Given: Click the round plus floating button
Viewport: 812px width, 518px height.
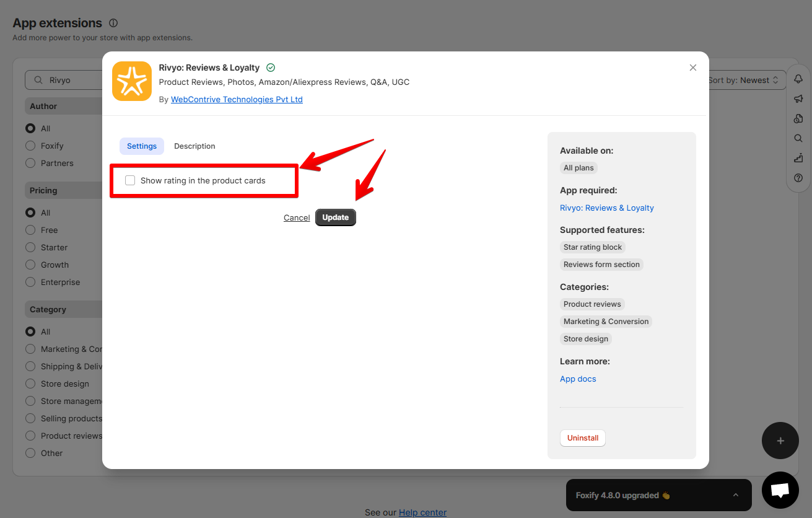Looking at the screenshot, I should 780,441.
